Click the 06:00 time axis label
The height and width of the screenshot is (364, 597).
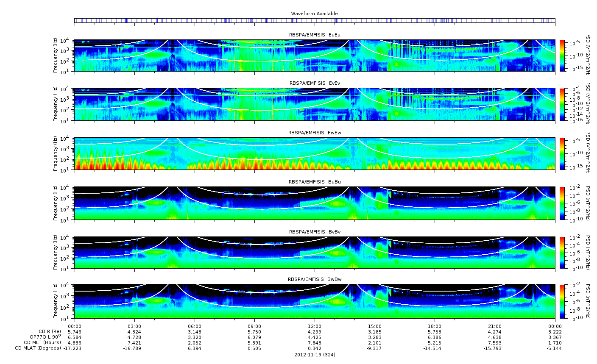tap(195, 326)
